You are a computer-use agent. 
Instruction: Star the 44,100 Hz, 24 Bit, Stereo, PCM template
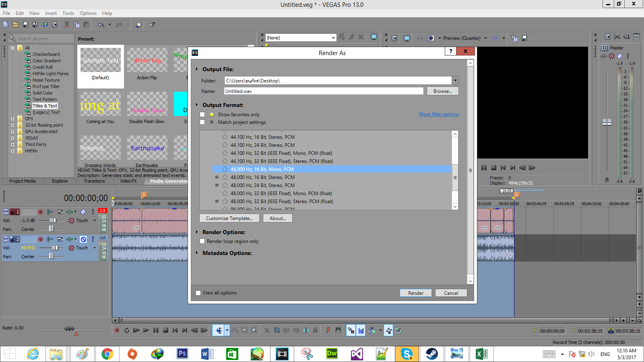click(225, 145)
